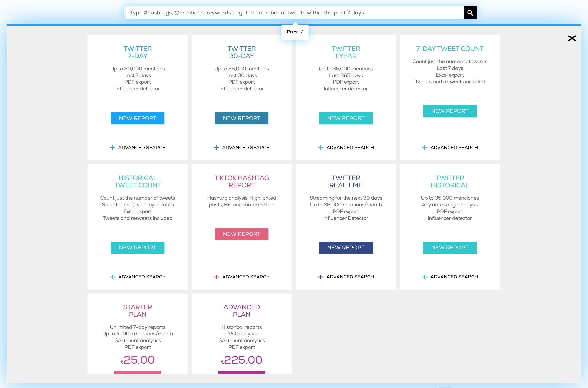Expand the Twitter Real Time advanced search plus icon

tap(321, 277)
